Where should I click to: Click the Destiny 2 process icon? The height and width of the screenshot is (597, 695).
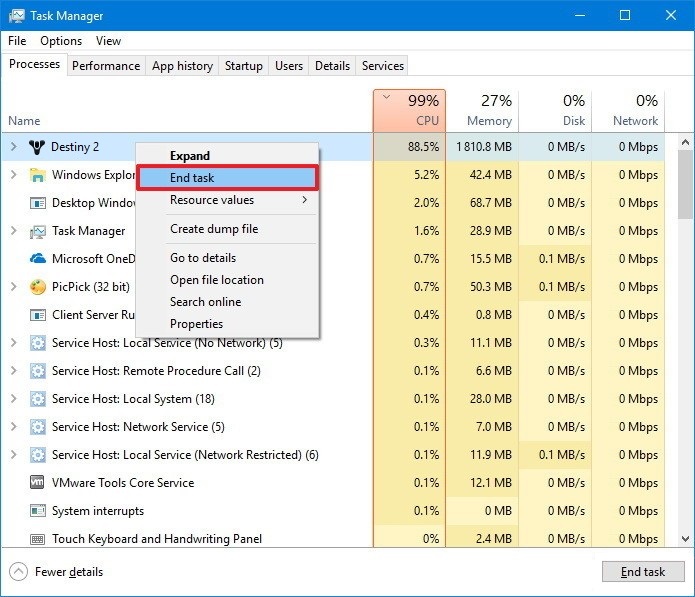pyautogui.click(x=38, y=147)
